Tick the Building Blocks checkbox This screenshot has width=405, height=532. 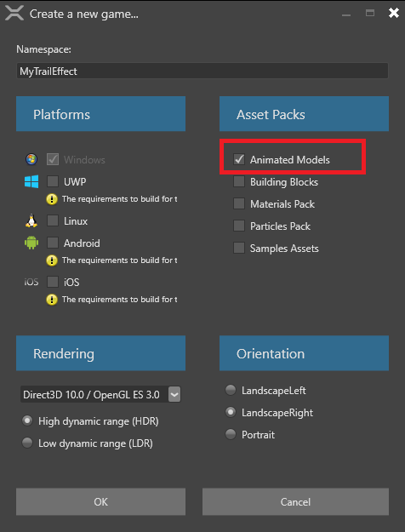[239, 181]
